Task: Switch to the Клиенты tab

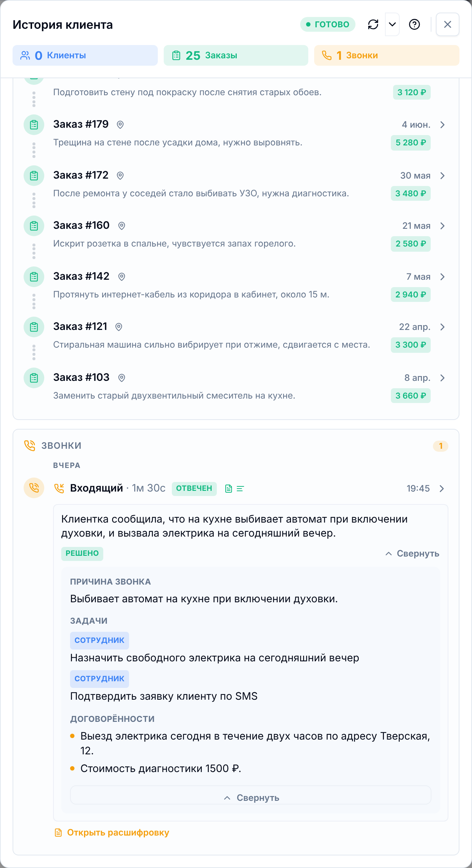Action: click(x=85, y=55)
